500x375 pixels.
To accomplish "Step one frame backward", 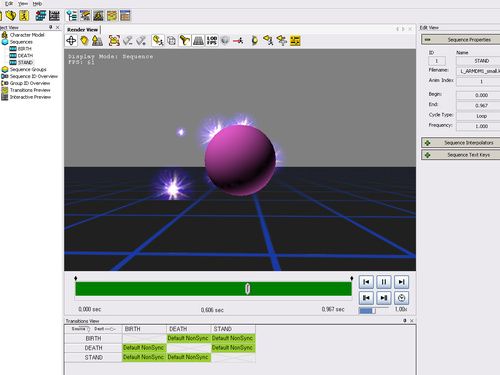I will pos(366,298).
